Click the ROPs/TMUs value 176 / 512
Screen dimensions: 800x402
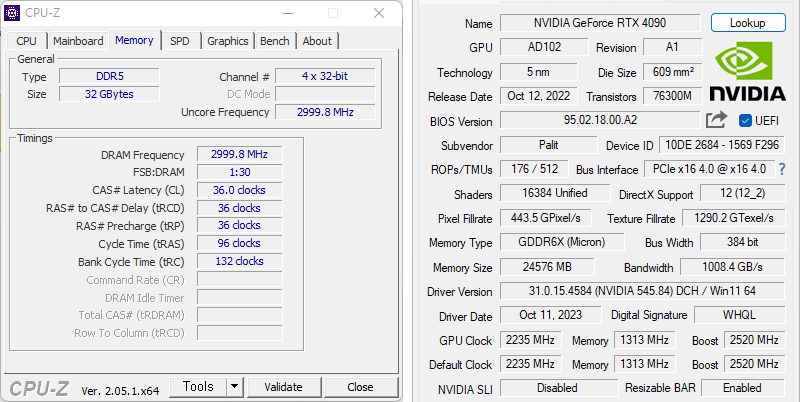pos(534,168)
